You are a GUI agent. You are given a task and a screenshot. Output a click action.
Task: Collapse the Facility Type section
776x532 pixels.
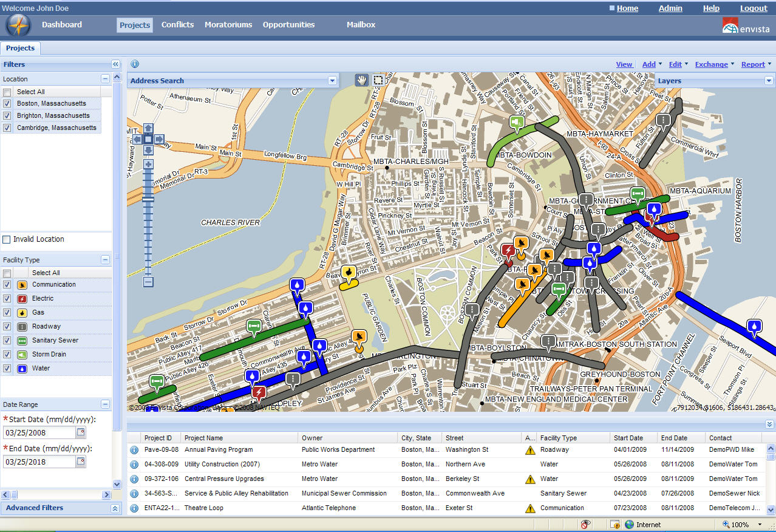point(105,259)
